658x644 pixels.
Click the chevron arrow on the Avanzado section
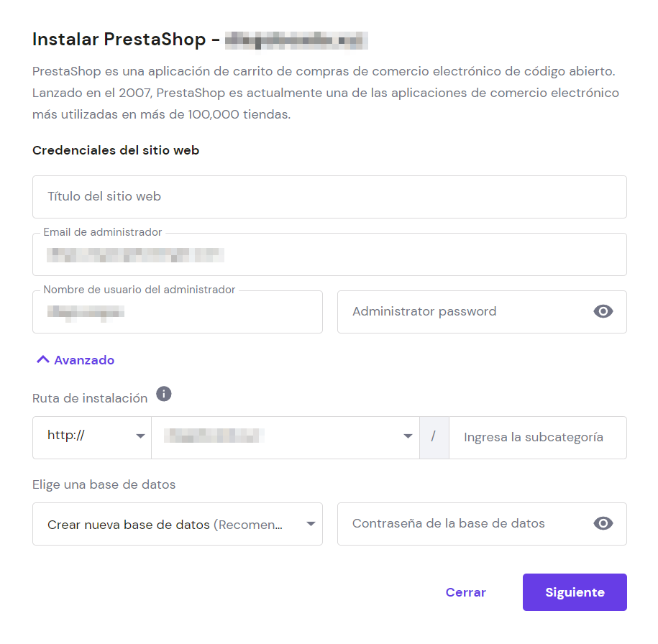pos(42,359)
